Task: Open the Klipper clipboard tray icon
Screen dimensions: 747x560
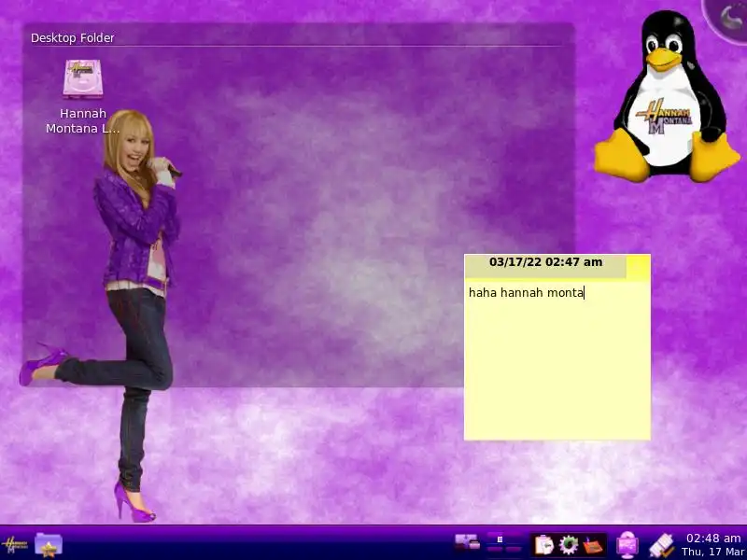Action: pos(544,545)
